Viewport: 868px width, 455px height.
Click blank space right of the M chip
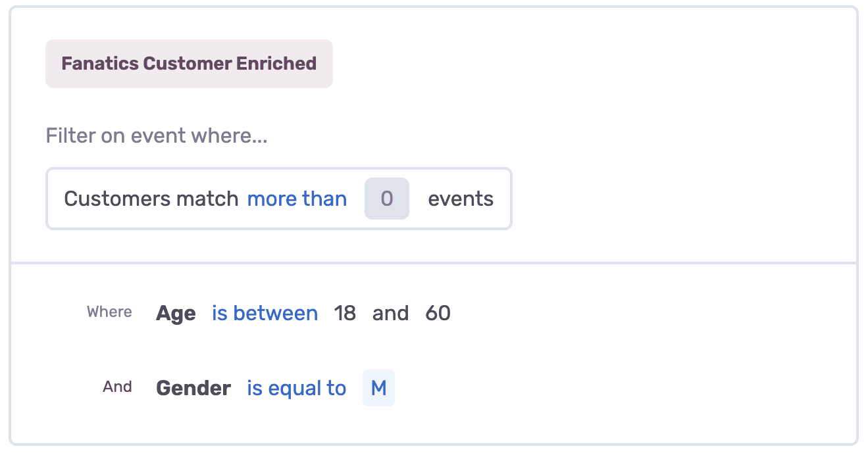point(592,388)
